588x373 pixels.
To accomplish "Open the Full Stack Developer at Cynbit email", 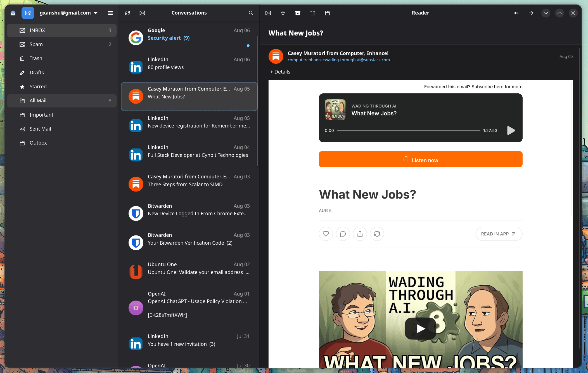I will tap(189, 155).
